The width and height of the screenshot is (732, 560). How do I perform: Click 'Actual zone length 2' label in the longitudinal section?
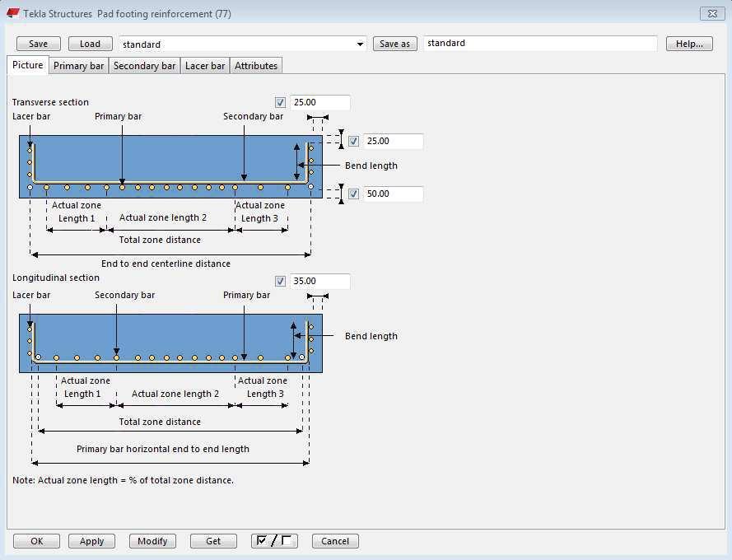175,394
